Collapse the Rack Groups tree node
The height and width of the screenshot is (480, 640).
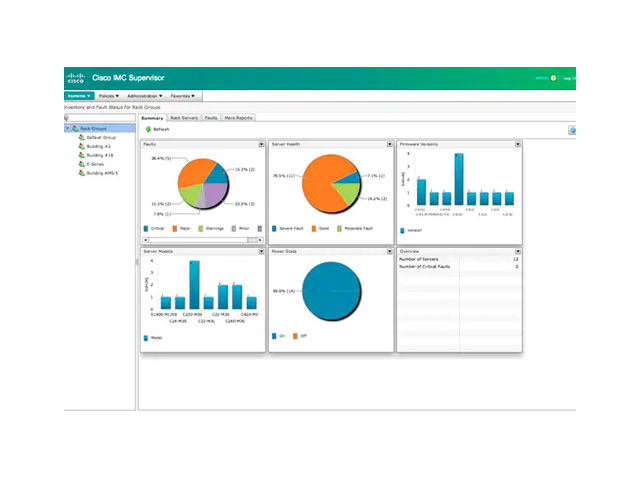pyautogui.click(x=67, y=128)
